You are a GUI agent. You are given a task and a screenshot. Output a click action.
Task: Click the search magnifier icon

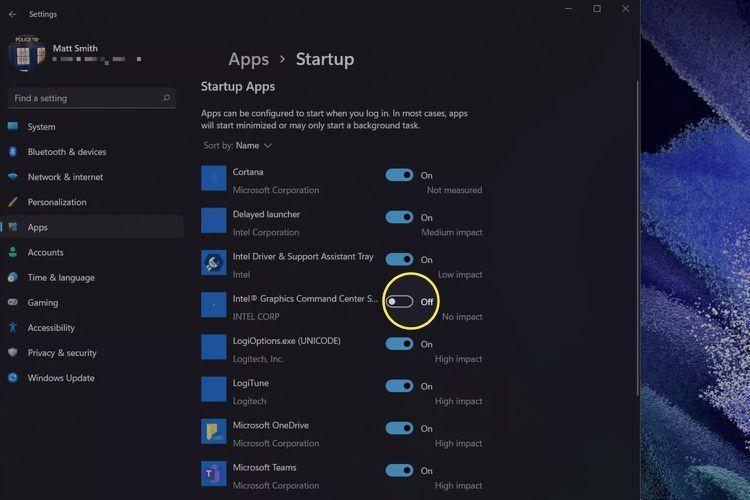167,98
